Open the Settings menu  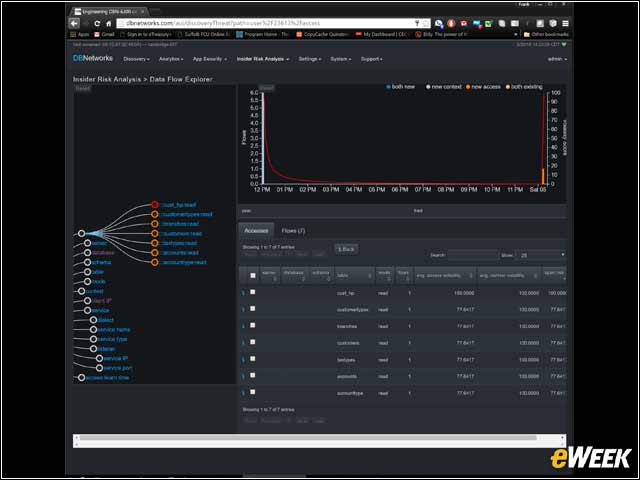pyautogui.click(x=309, y=59)
